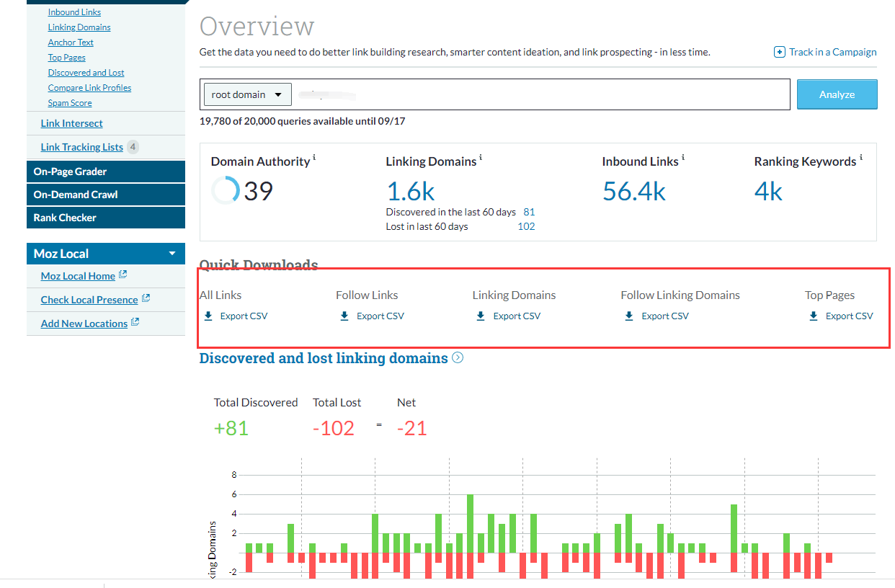Viewport: 895px width, 588px height.
Task: Click download icon under Follow Linking Domains
Action: 629,316
